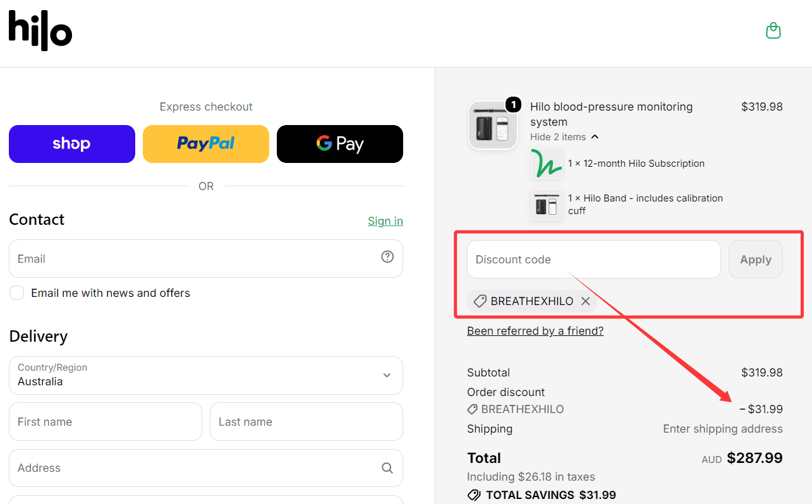Open Been referred by a friend link
The height and width of the screenshot is (504, 812).
coord(535,331)
